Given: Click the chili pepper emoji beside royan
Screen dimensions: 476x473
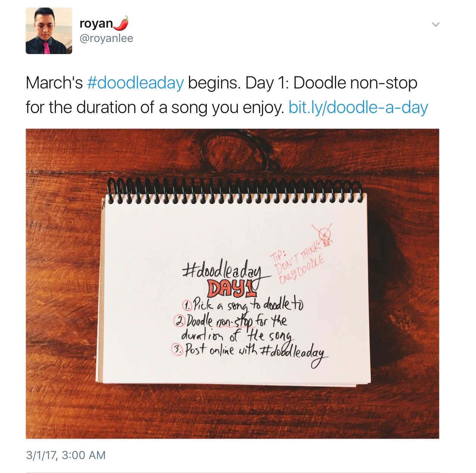Looking at the screenshot, I should coord(121,23).
